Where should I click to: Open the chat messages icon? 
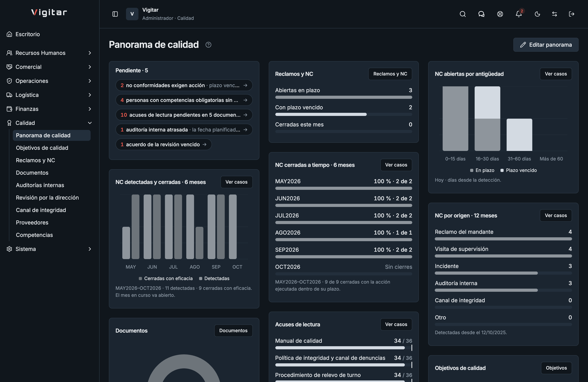pyautogui.click(x=481, y=14)
